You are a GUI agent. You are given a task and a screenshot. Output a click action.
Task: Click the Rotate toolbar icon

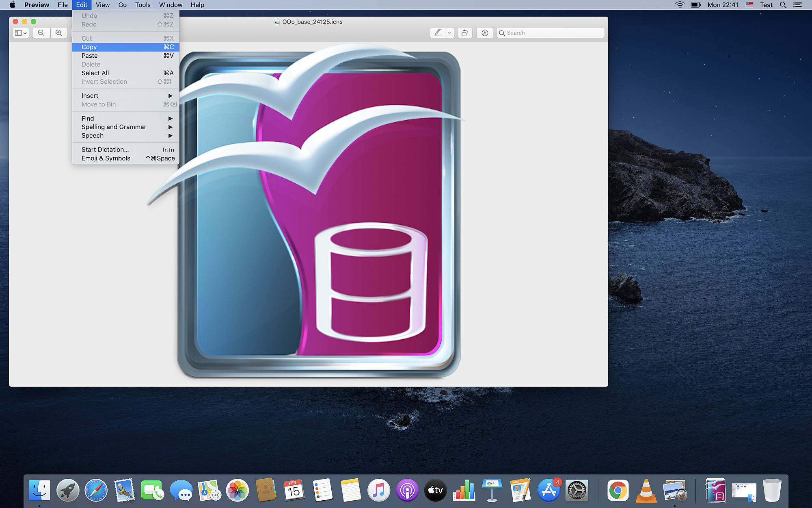pyautogui.click(x=465, y=33)
